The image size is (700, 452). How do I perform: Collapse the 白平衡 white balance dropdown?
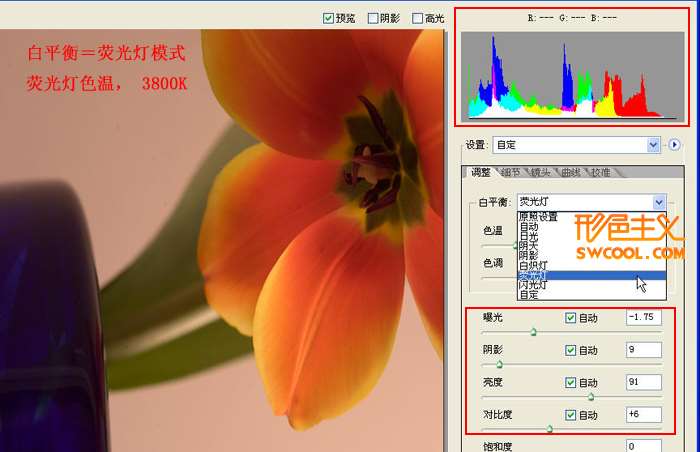click(x=657, y=202)
